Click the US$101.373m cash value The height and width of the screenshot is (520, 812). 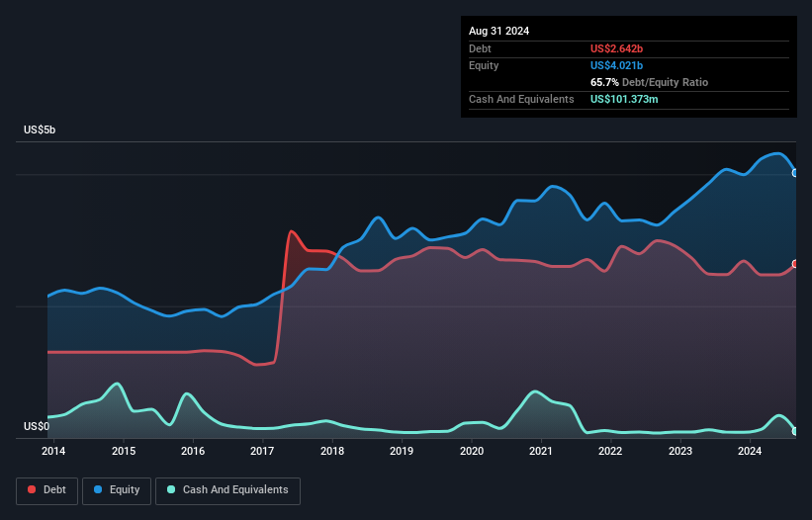coord(624,99)
